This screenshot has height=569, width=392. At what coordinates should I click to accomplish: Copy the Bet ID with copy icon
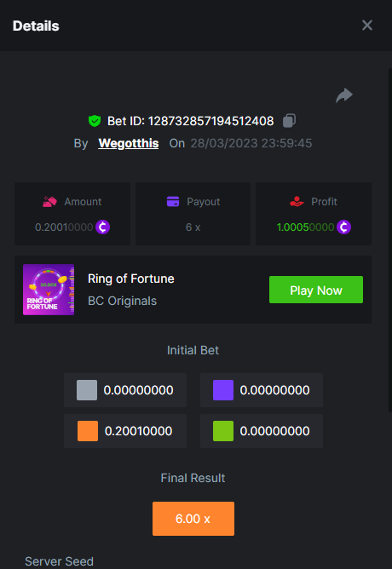[289, 120]
